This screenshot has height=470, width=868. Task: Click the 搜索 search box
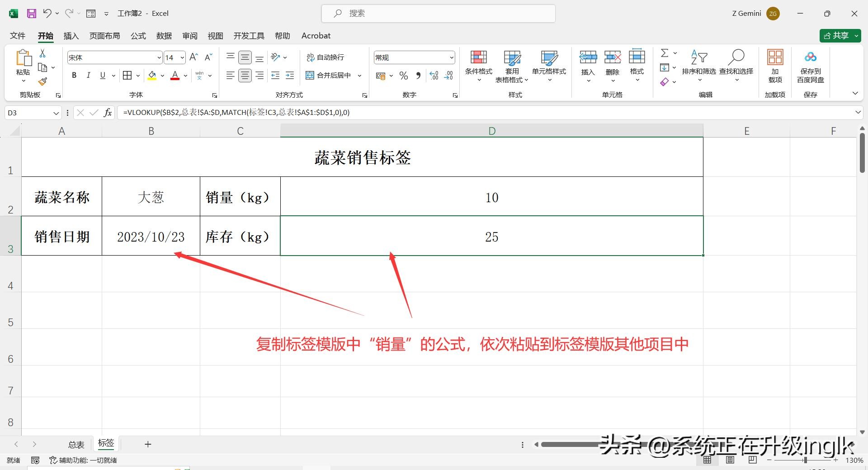point(439,14)
